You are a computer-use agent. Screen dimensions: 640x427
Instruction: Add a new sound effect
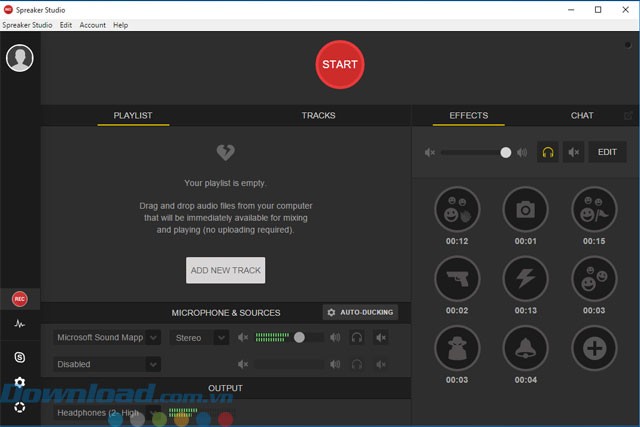coord(594,348)
